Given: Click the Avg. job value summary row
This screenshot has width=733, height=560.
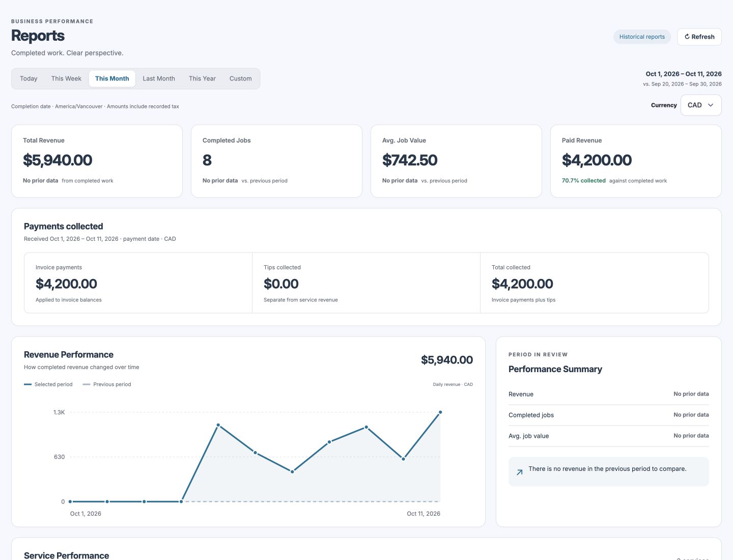Looking at the screenshot, I should [x=609, y=436].
